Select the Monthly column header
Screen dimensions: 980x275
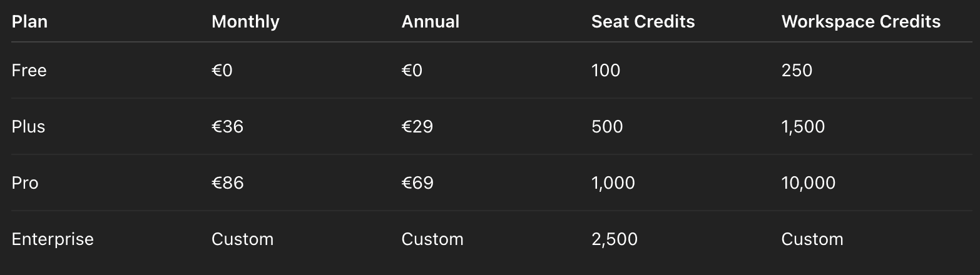click(245, 21)
